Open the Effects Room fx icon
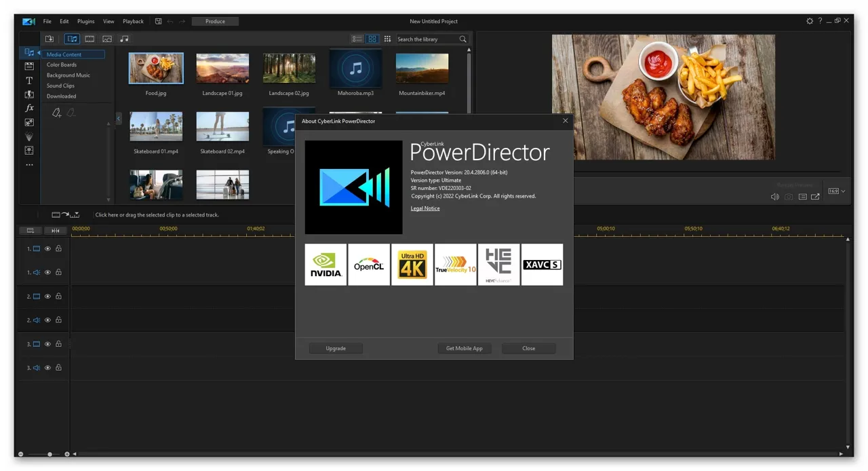 pyautogui.click(x=29, y=108)
